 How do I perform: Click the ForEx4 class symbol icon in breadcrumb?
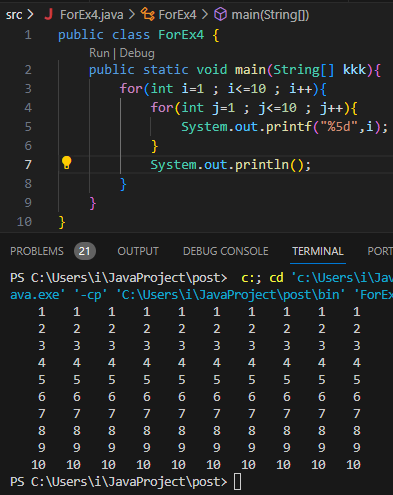[x=147, y=15]
